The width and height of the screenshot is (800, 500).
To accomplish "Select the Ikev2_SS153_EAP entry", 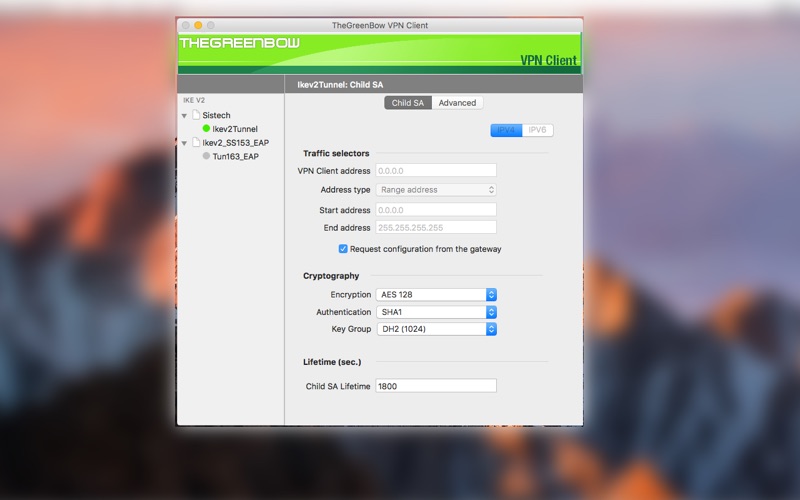I will pos(235,143).
